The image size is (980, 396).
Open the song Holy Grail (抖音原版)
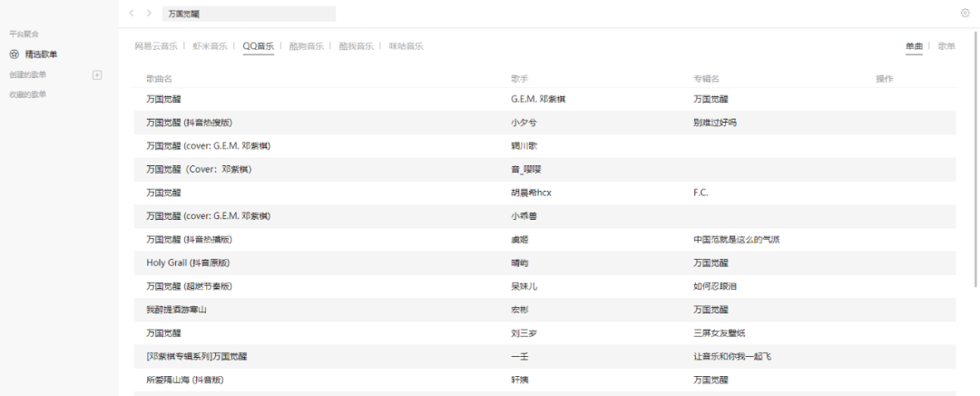click(x=187, y=262)
